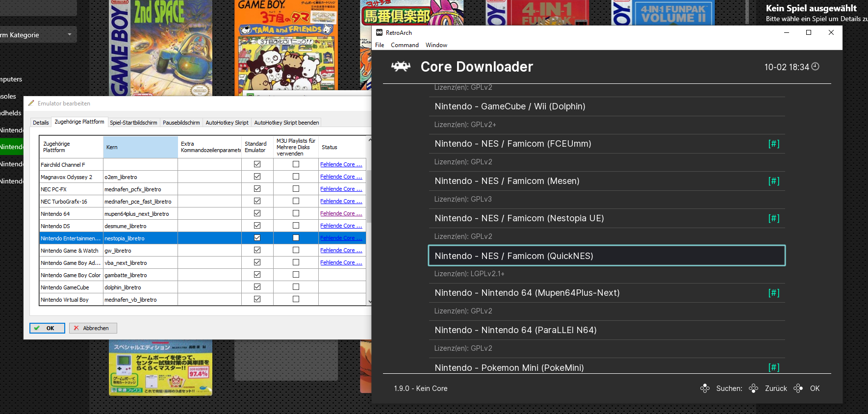
Task: Toggle Standard Emulator checkbox for Magnavox Odyssey 2
Action: pos(257,177)
